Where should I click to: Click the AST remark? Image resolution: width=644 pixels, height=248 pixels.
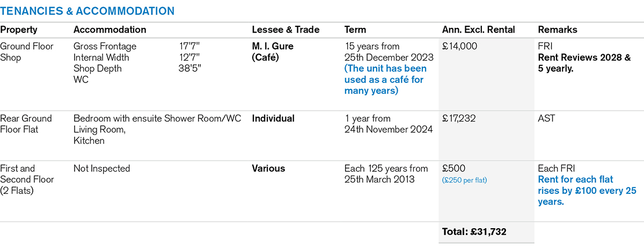(546, 119)
